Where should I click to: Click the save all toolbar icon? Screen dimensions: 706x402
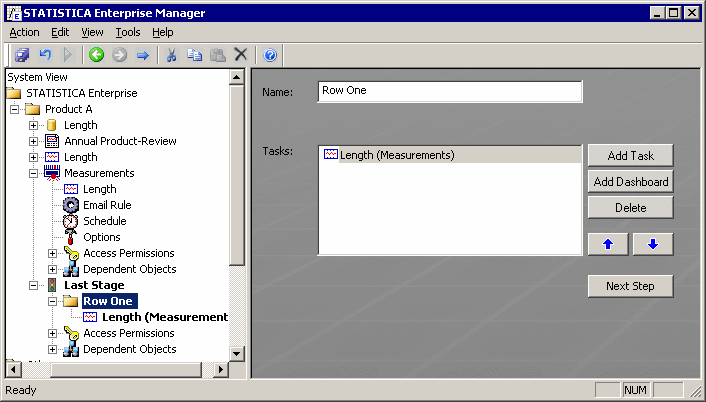22,55
